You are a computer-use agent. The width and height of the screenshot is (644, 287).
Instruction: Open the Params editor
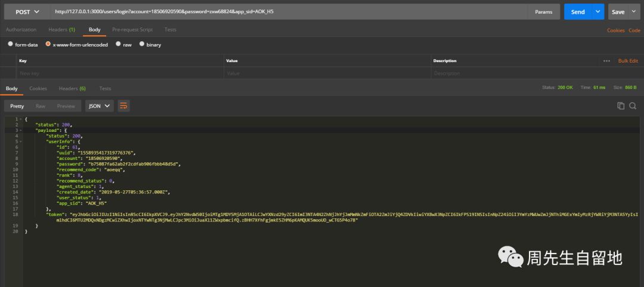point(543,12)
